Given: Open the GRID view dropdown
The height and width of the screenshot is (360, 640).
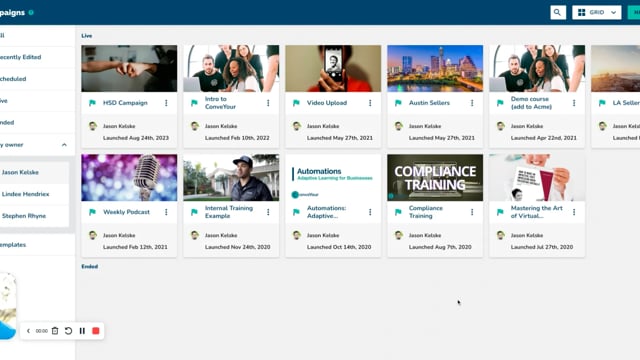Looking at the screenshot, I should click(597, 12).
